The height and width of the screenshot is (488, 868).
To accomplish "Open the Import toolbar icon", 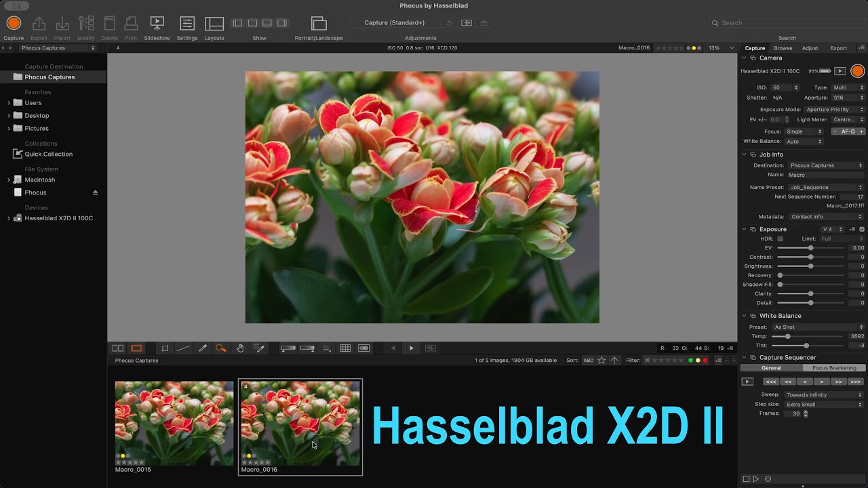I will click(62, 23).
